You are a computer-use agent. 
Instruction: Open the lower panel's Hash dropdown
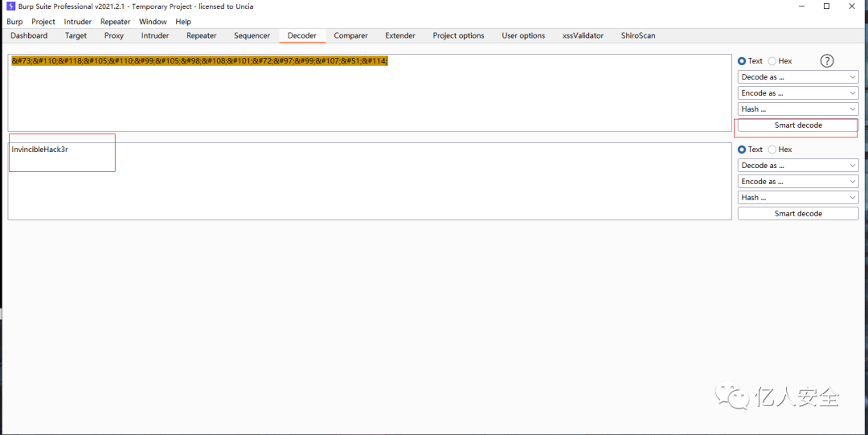pyautogui.click(x=798, y=197)
